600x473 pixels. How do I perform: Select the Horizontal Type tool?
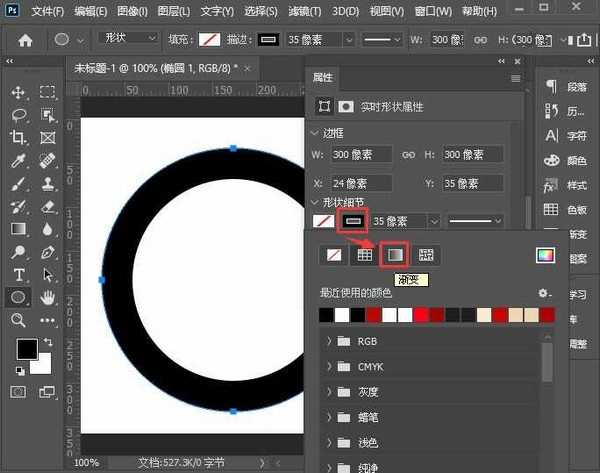[x=18, y=274]
